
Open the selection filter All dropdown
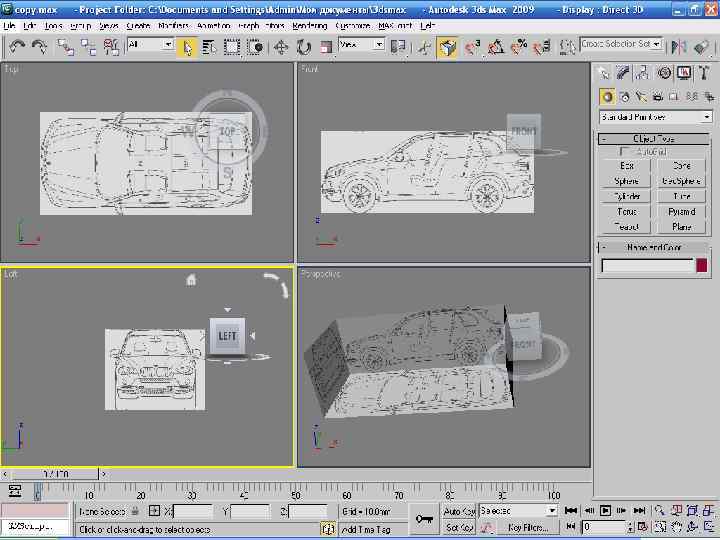[x=150, y=45]
